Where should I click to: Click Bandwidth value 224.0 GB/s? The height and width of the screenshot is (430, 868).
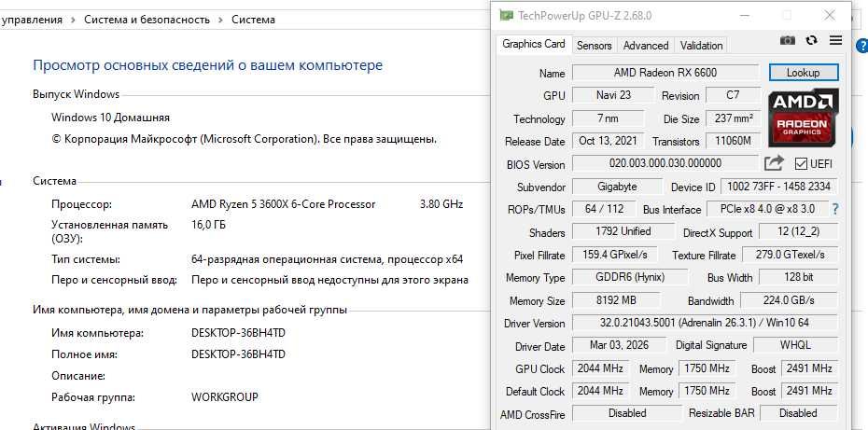pyautogui.click(x=789, y=300)
